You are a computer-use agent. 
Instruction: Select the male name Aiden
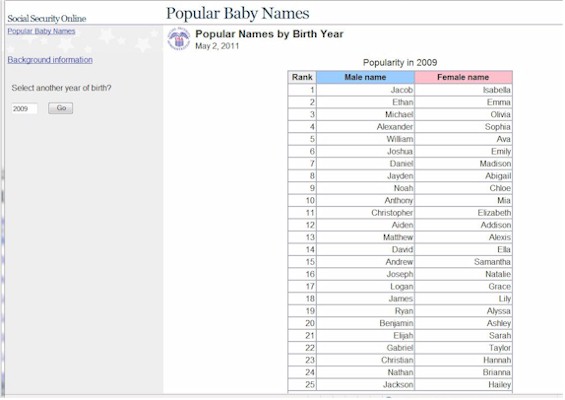[x=402, y=225]
